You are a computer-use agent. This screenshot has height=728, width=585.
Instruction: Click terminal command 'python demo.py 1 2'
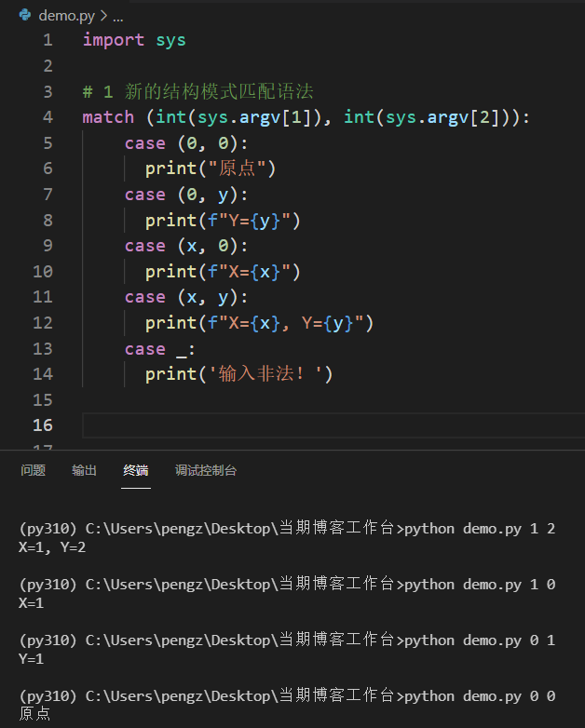point(480,529)
